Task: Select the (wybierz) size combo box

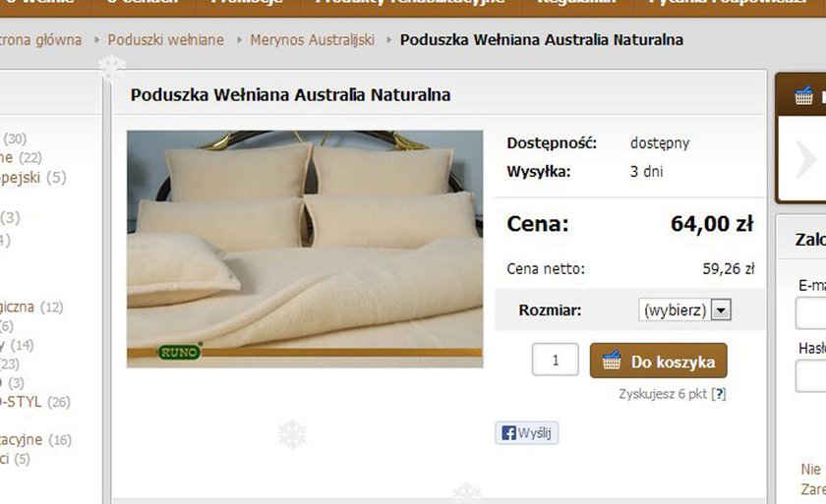Action: [684, 309]
